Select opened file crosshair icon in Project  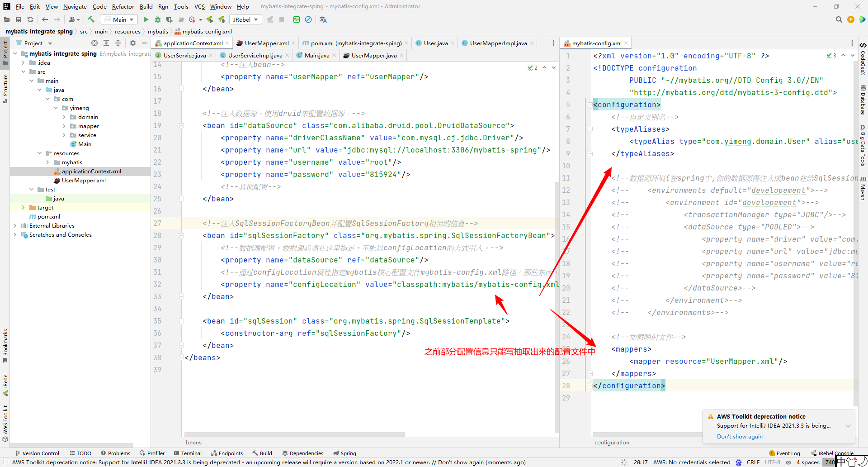coord(94,43)
